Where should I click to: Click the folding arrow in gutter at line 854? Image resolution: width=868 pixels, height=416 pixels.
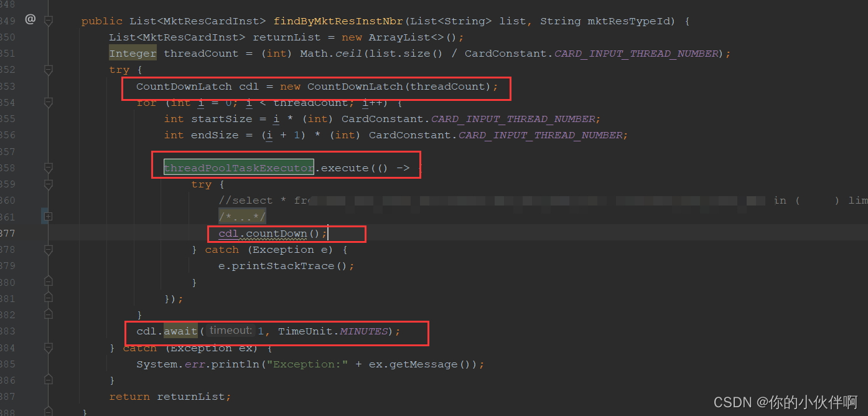point(48,102)
